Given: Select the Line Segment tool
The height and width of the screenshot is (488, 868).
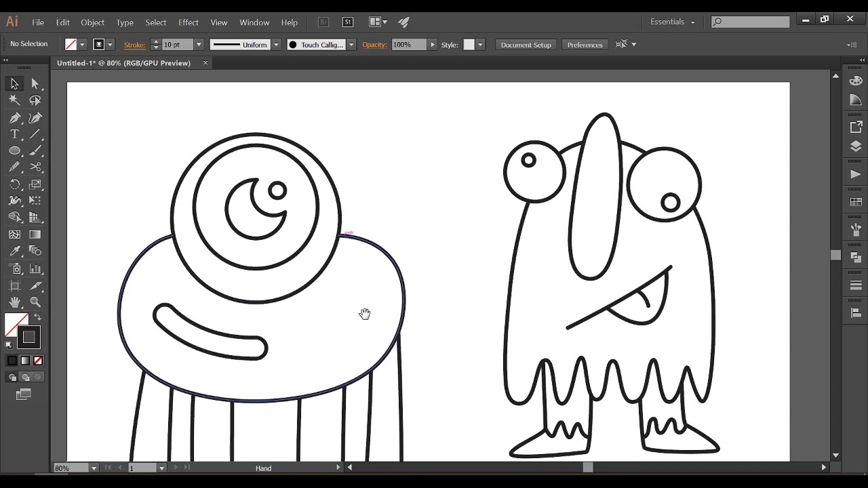Looking at the screenshot, I should (x=35, y=134).
